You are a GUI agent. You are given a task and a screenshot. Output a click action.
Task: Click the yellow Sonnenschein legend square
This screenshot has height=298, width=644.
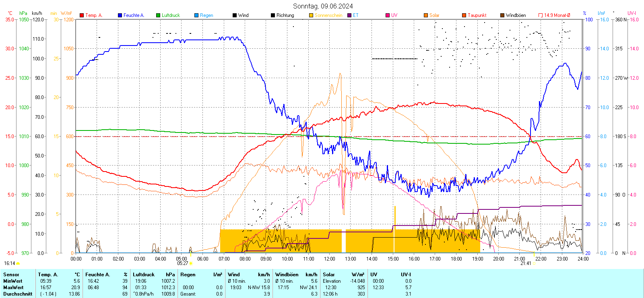(x=311, y=15)
